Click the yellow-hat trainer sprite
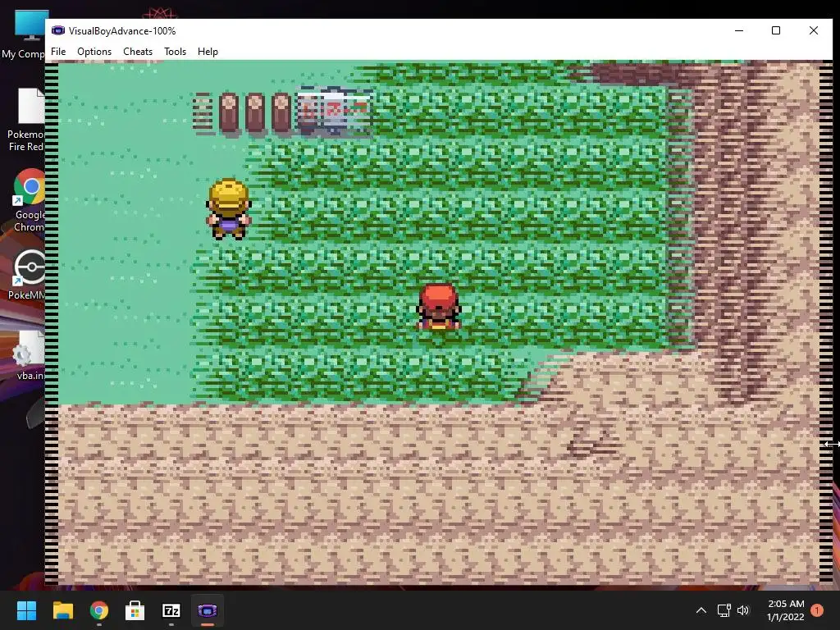Screen dimensions: 840x630 click(229, 209)
